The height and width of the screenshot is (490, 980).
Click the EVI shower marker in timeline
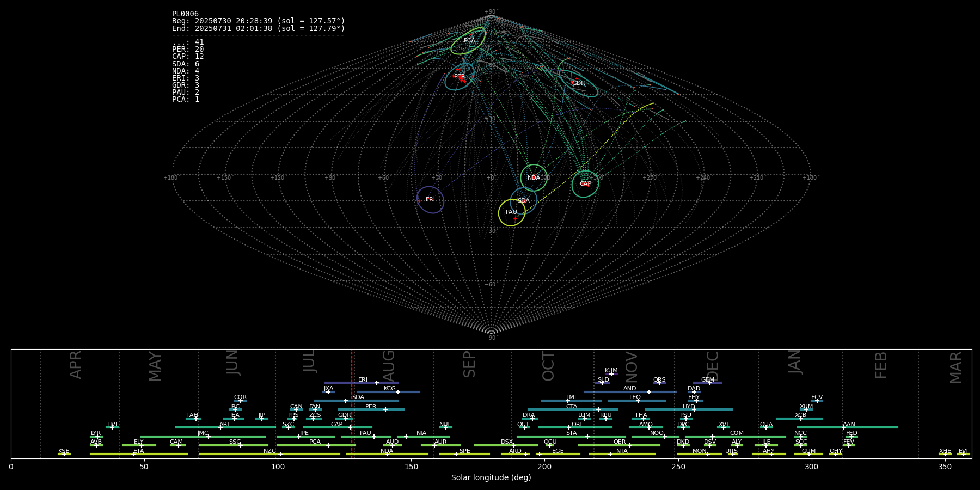(x=964, y=454)
